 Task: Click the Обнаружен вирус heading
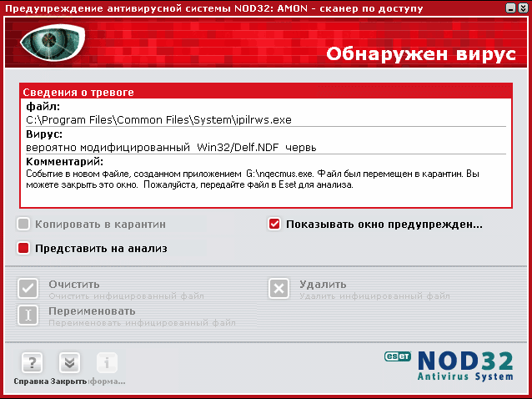(421, 54)
